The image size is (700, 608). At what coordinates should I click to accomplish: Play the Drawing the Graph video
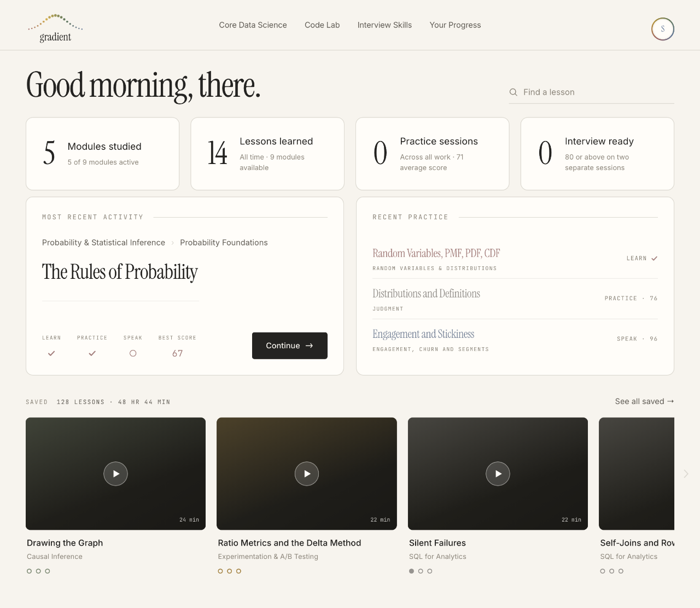coord(115,473)
